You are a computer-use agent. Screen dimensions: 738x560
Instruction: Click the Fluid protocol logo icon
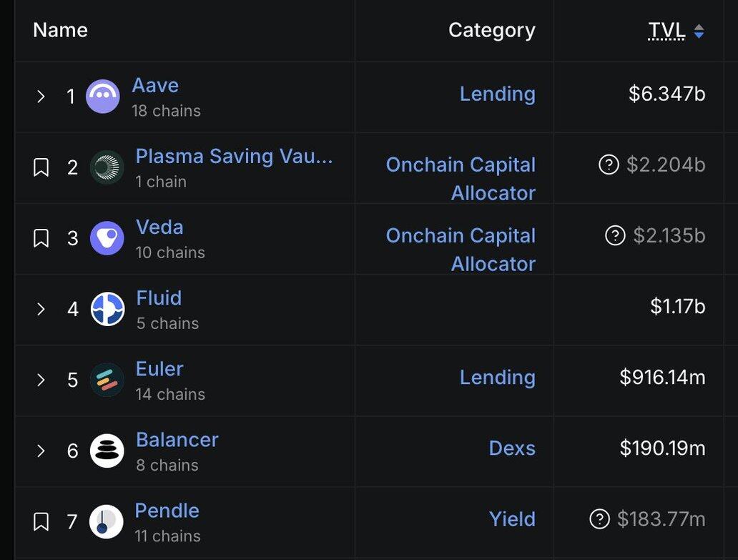(x=107, y=309)
